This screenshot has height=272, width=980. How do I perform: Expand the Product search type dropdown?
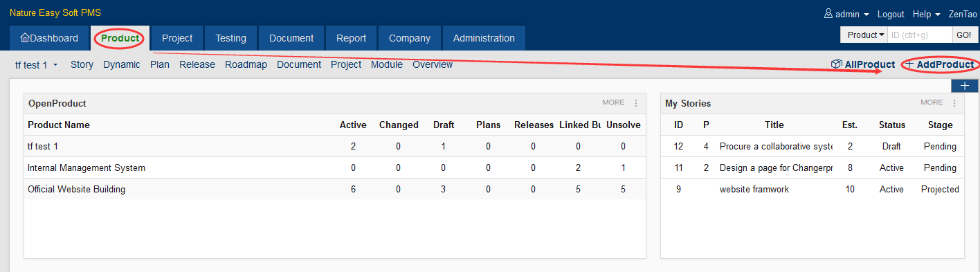[x=866, y=35]
